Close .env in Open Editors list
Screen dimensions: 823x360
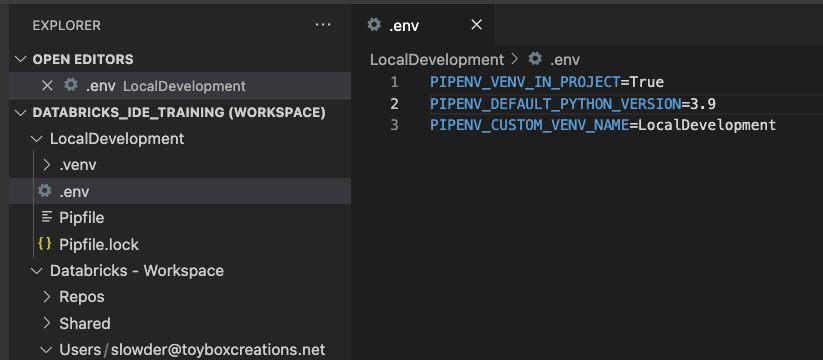tap(47, 86)
